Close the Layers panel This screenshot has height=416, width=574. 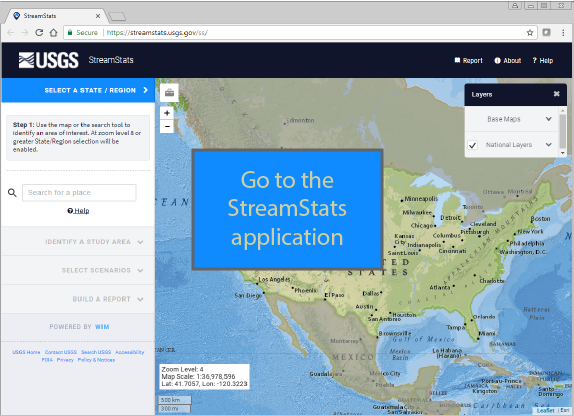pyautogui.click(x=556, y=94)
